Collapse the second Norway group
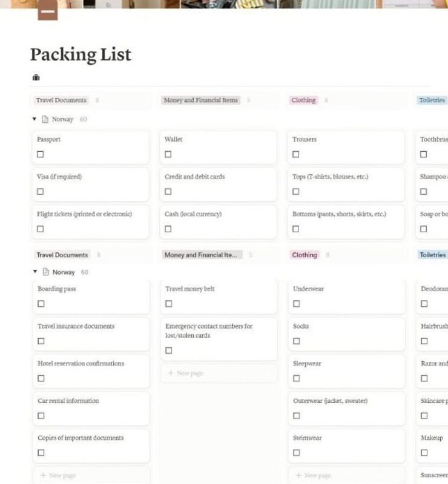 [x=35, y=272]
